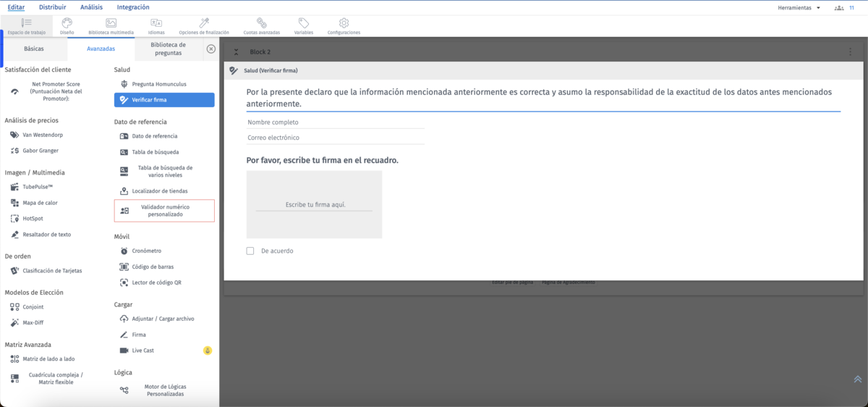
Task: Jump to top using double chevron
Action: pos(857,379)
